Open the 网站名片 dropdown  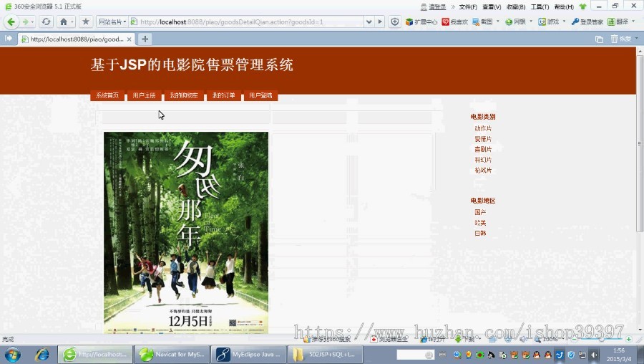tap(112, 21)
